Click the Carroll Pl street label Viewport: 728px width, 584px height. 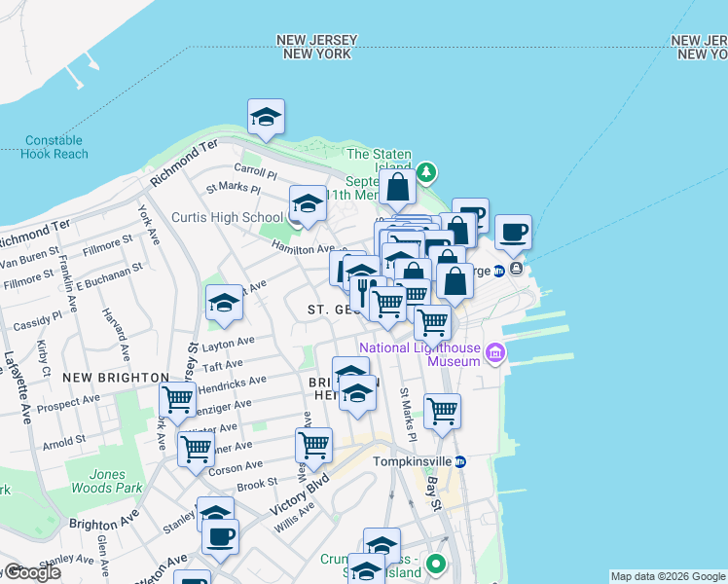tap(255, 171)
